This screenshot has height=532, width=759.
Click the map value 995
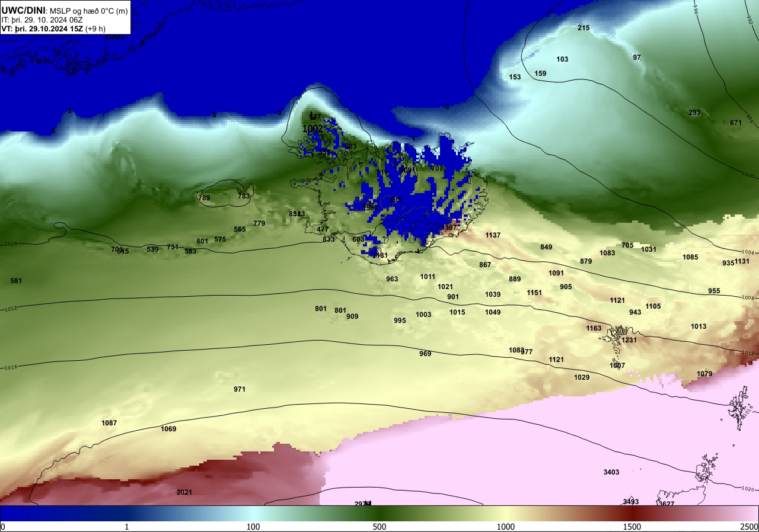click(x=400, y=321)
